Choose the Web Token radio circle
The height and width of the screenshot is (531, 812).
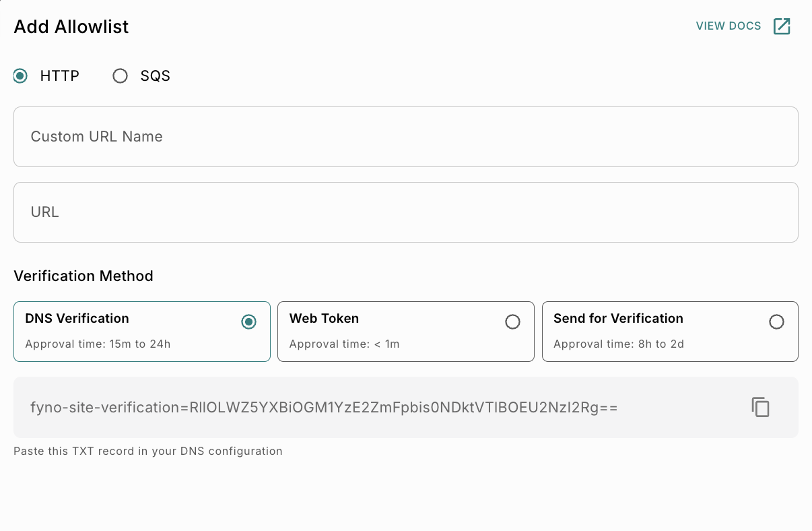(512, 322)
